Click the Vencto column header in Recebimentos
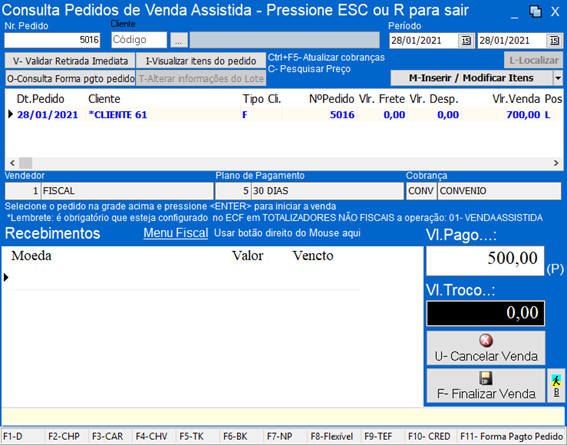Image resolution: width=567 pixels, height=445 pixels. [x=313, y=256]
